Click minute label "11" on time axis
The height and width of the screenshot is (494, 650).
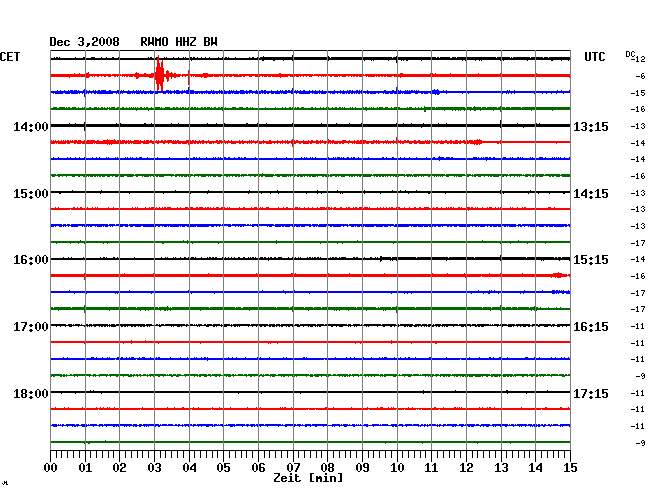tap(431, 467)
